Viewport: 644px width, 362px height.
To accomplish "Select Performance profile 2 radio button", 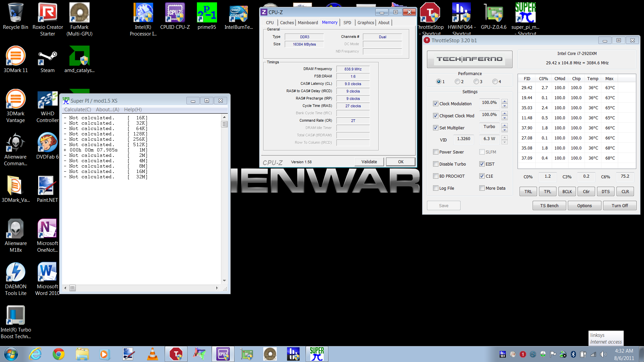I will [457, 81].
